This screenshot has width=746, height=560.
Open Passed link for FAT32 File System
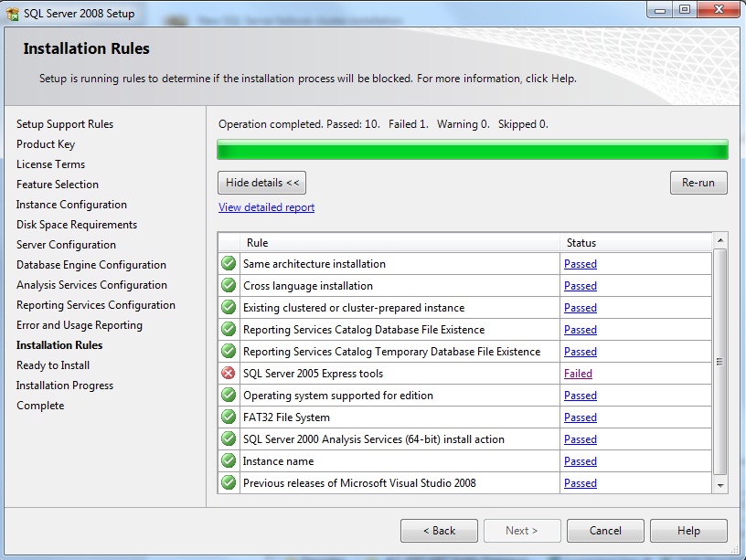pos(580,417)
